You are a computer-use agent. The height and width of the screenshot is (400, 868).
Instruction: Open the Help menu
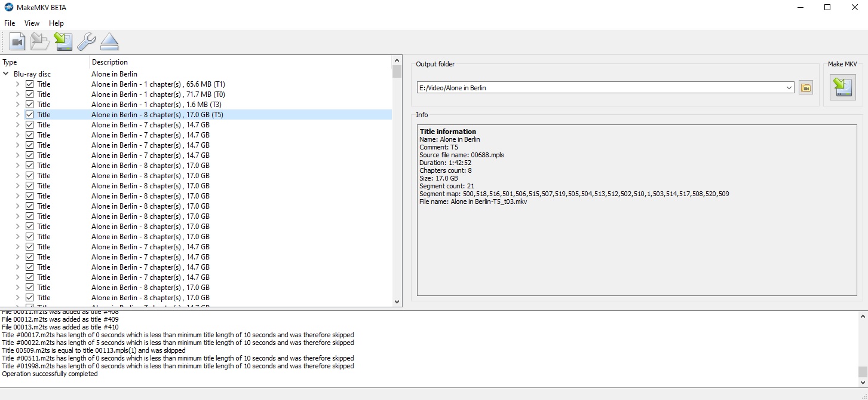tap(56, 23)
